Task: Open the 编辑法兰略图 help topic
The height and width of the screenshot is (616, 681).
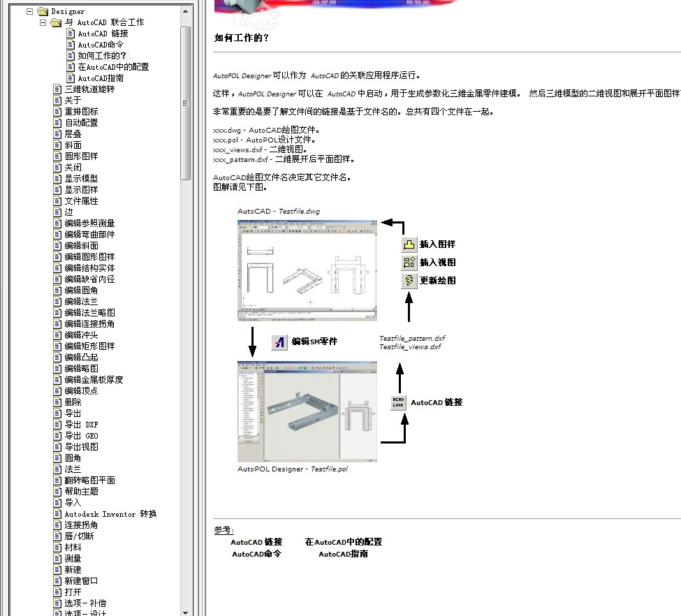Action: 89,313
